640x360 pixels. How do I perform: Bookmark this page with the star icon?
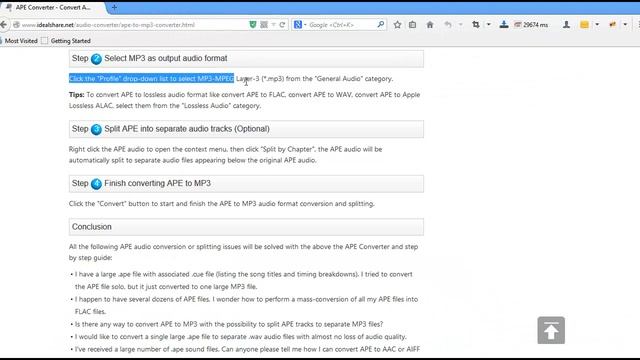397,25
